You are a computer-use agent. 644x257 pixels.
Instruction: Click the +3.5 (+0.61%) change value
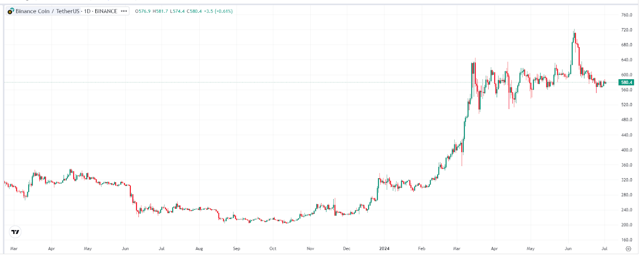218,11
